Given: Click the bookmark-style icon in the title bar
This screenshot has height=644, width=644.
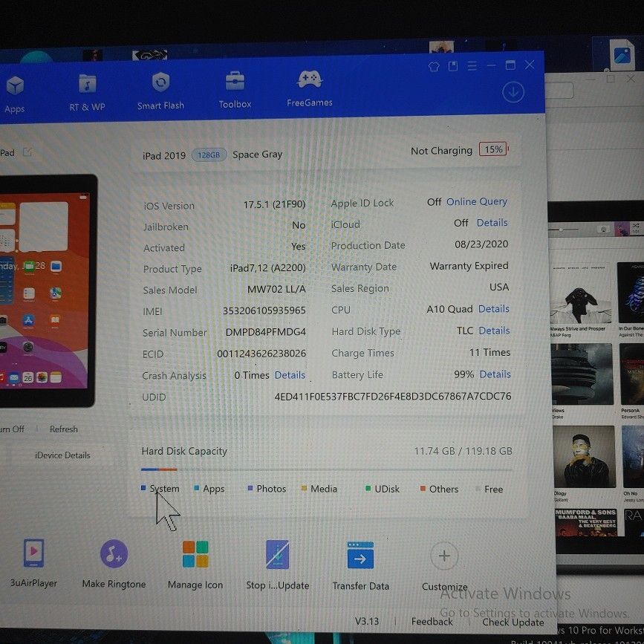Looking at the screenshot, I should click(453, 66).
